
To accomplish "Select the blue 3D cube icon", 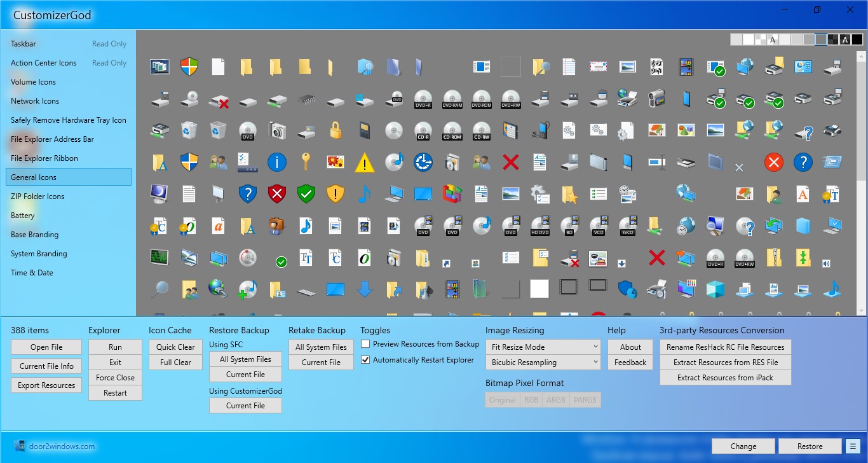I will tap(715, 289).
